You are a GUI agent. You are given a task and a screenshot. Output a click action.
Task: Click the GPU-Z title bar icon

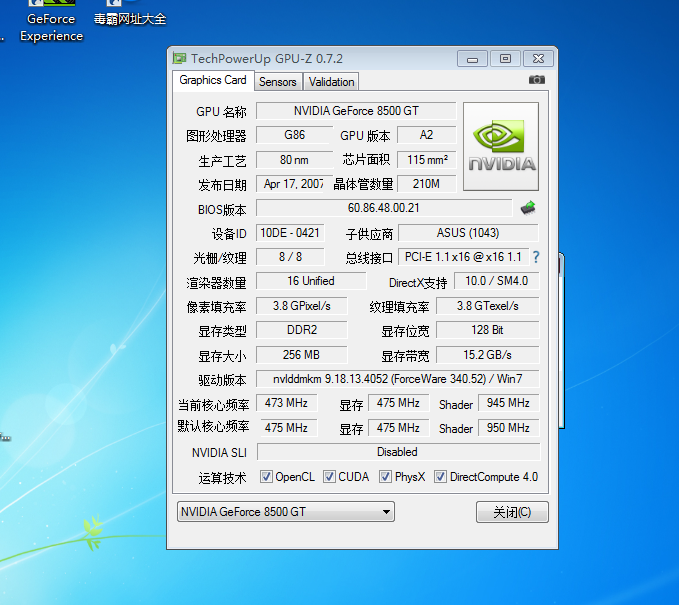(x=179, y=59)
